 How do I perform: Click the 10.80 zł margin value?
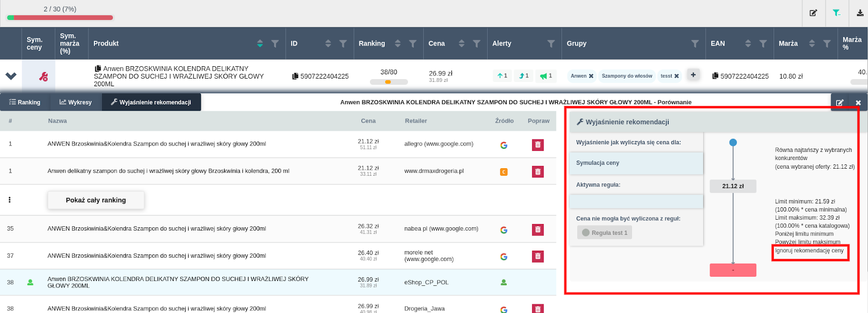click(791, 76)
